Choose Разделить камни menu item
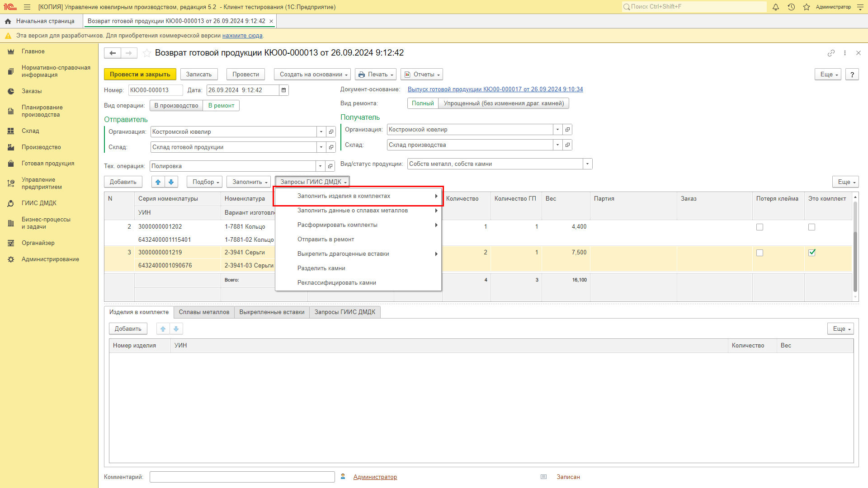Screen dimensions: 868x488 pyautogui.click(x=358, y=268)
